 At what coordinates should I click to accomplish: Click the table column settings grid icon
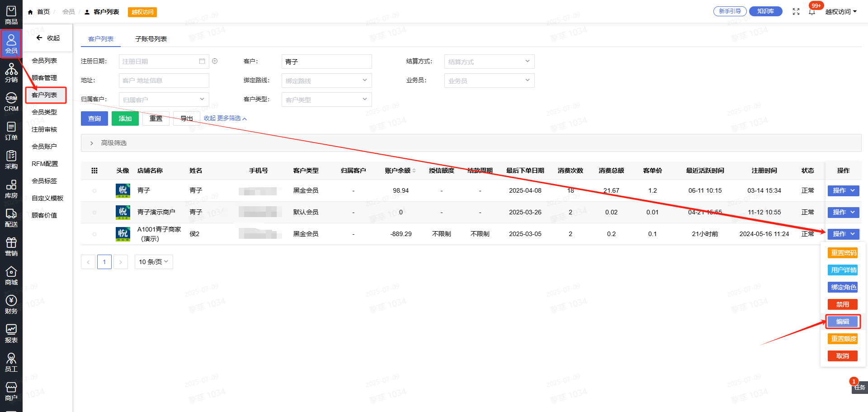point(94,170)
